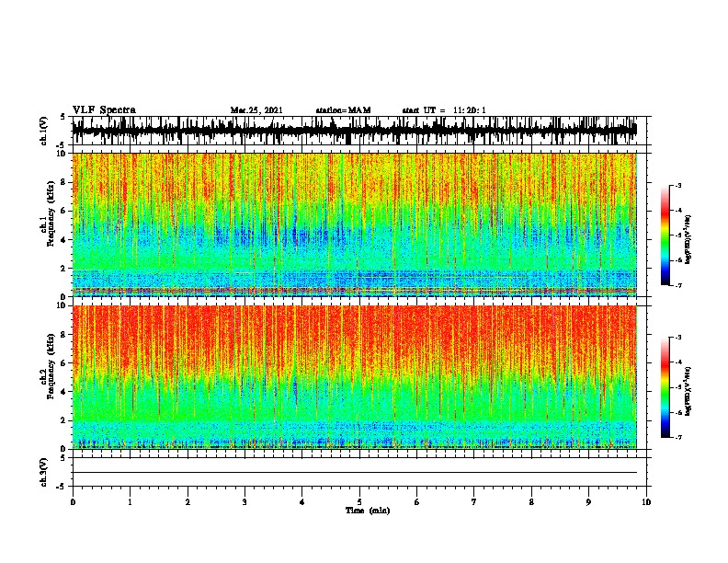The width and height of the screenshot is (728, 563).
Task: Select the "start UT = 11:20:1" text
Action: 444,110
